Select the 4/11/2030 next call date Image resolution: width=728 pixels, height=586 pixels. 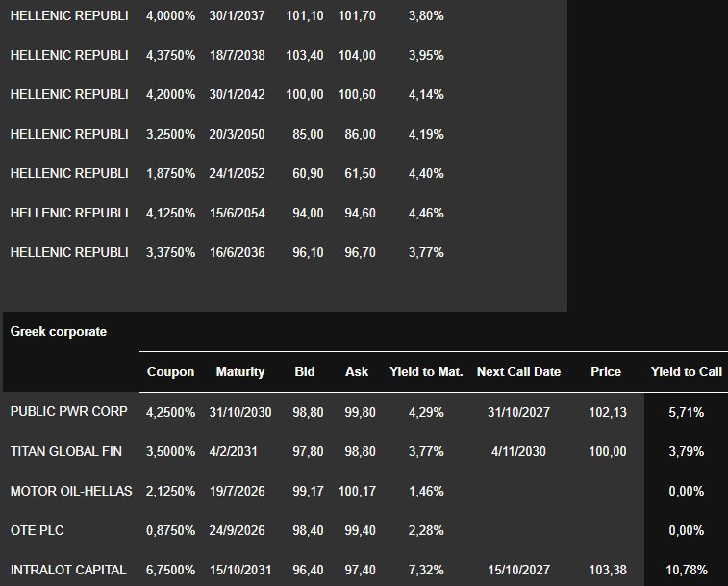[x=518, y=450]
